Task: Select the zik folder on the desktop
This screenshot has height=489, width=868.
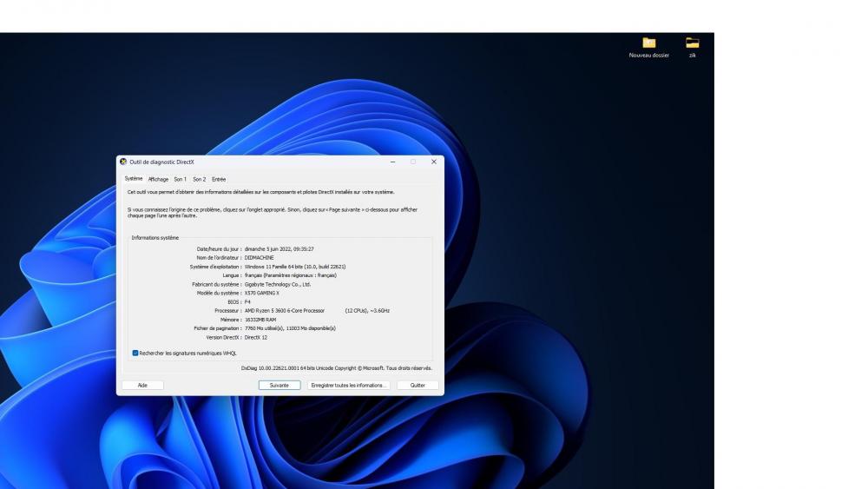Action: click(692, 43)
